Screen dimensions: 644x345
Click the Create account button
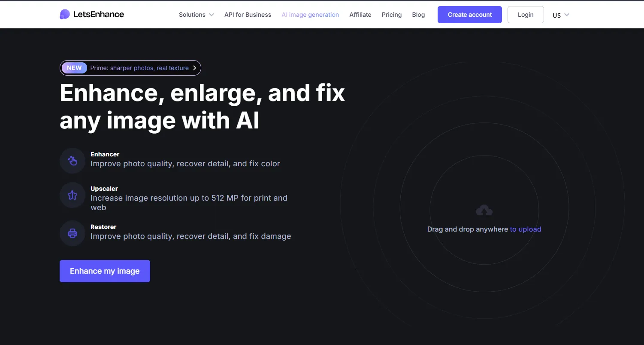[470, 15]
